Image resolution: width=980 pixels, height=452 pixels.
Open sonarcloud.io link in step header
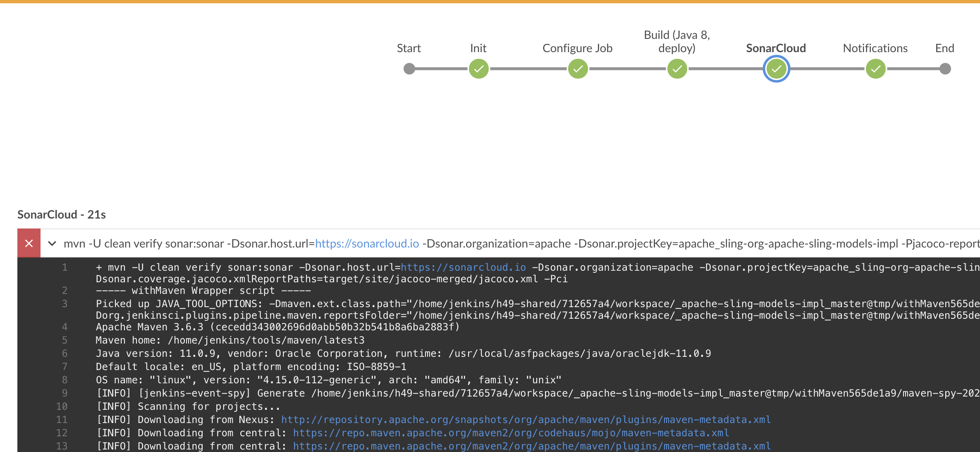(367, 243)
